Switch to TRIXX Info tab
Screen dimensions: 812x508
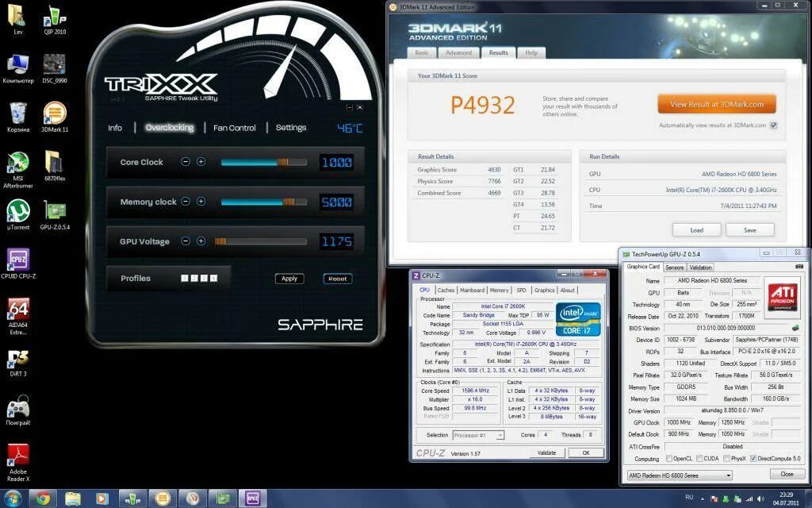pyautogui.click(x=115, y=128)
